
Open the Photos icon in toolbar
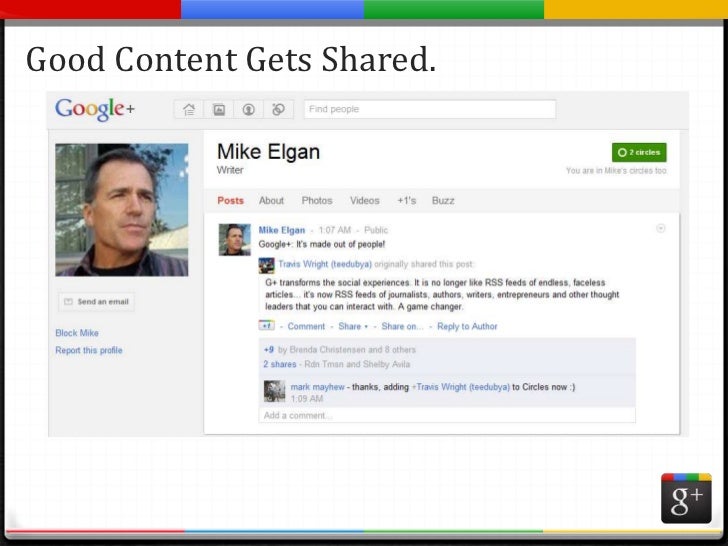pos(219,110)
